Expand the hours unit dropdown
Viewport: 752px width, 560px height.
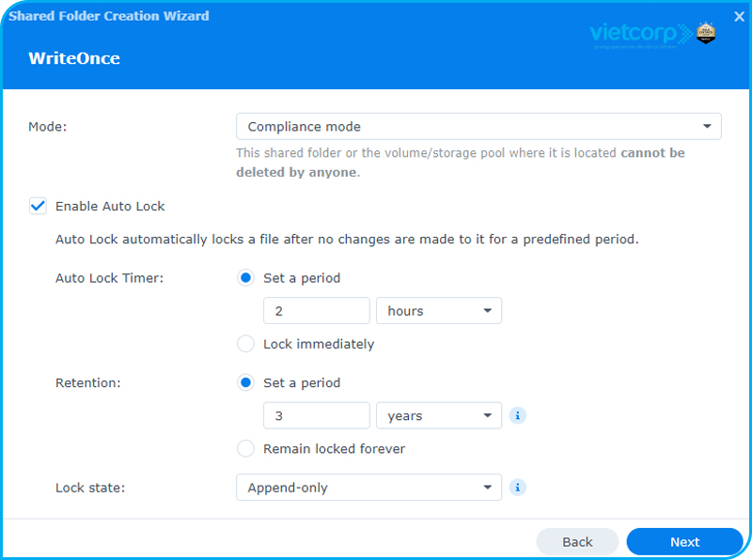(x=438, y=311)
